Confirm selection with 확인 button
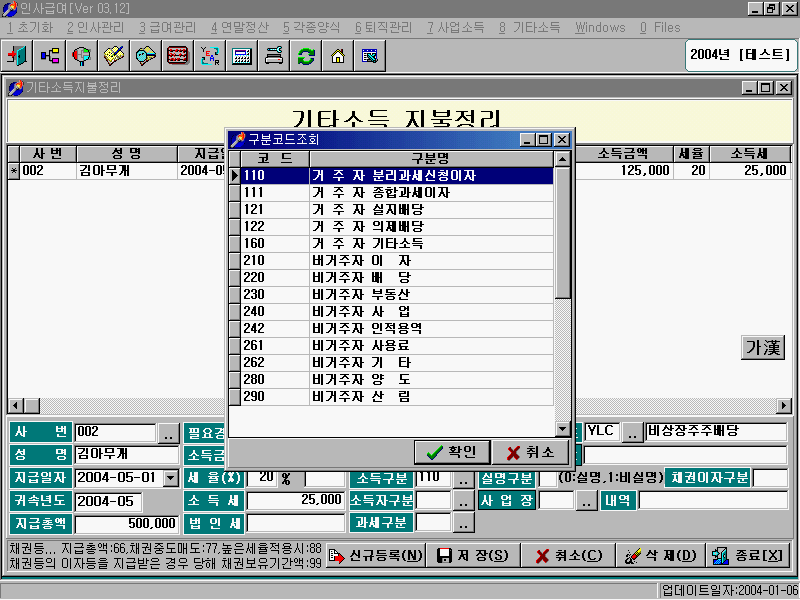This screenshot has width=800, height=600. tap(450, 452)
